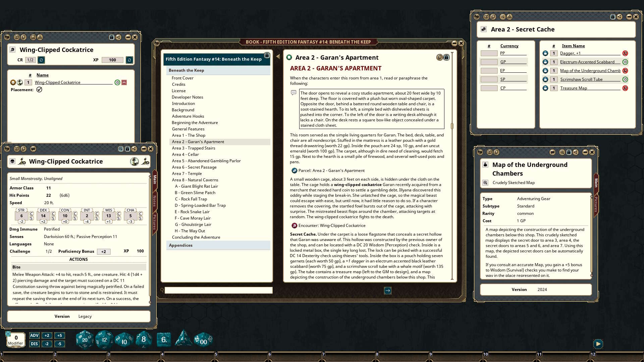The image size is (644, 362).
Task: Open Area 6 - Secret Passage in index
Action: click(194, 167)
